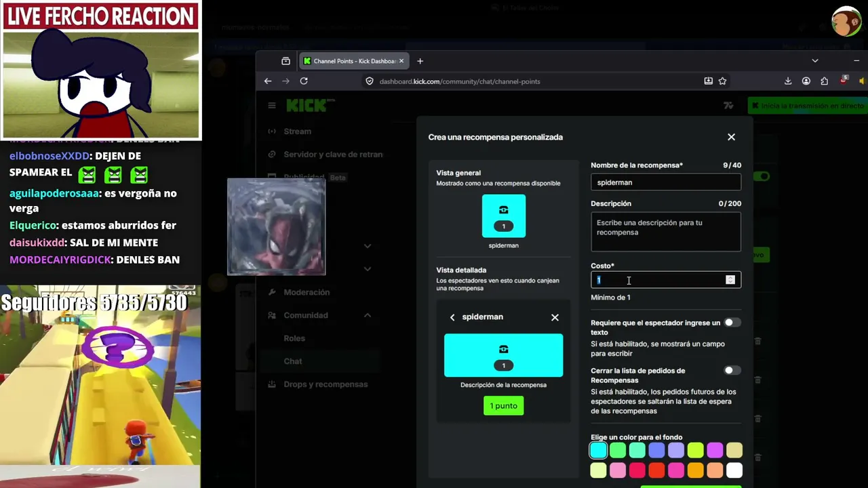The height and width of the screenshot is (488, 868).
Task: Click the Stream sidebar icon
Action: coord(272,131)
